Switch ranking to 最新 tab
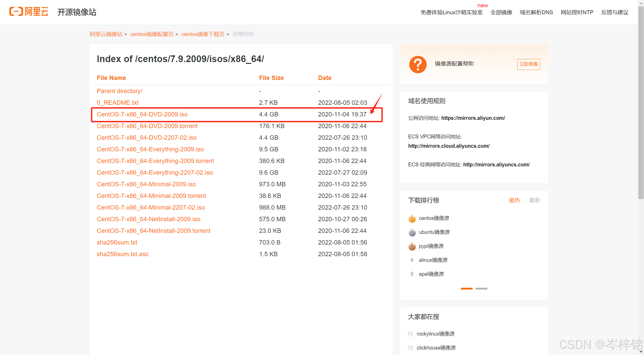Screen dimensions: 644x355 pos(535,200)
